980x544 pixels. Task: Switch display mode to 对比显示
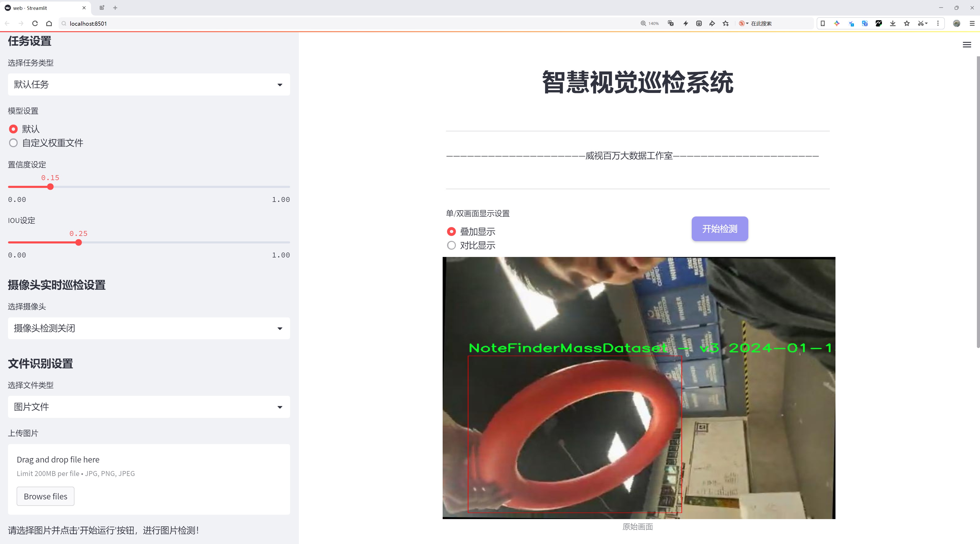tap(451, 245)
